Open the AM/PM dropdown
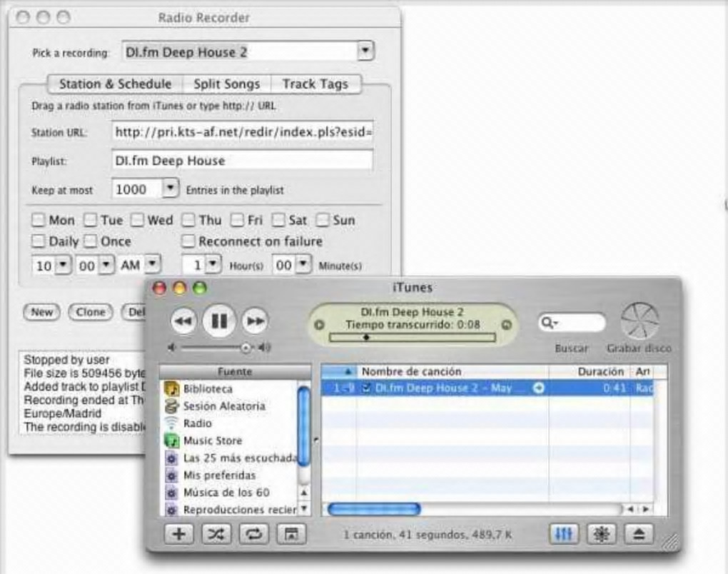The height and width of the screenshot is (574, 728). click(x=152, y=265)
